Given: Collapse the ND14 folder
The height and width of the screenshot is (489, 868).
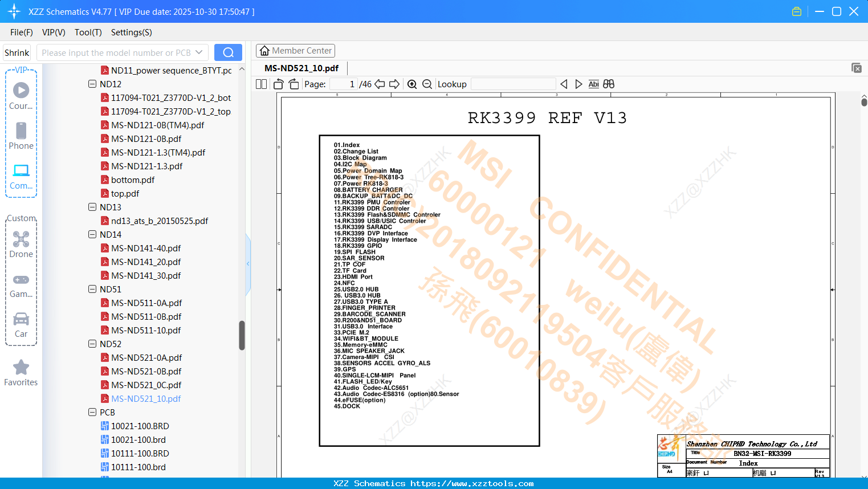Looking at the screenshot, I should click(x=92, y=234).
